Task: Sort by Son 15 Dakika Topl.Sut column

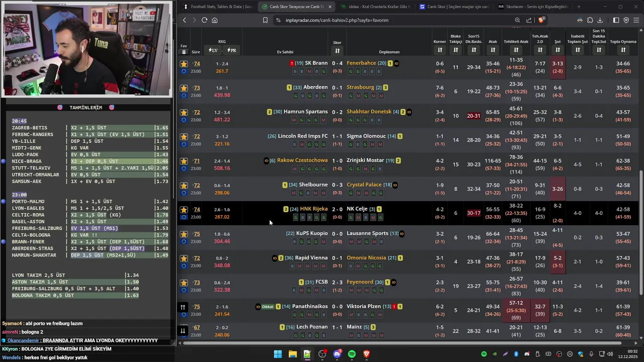Action: pyautogui.click(x=599, y=50)
